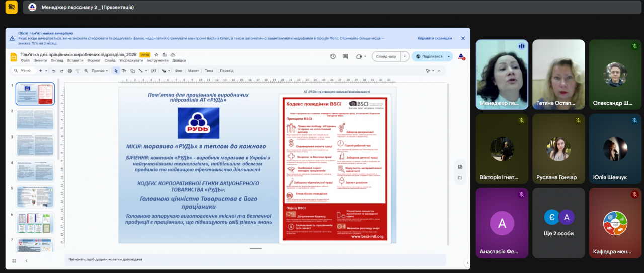Click the undo arrow in the toolbar

click(x=54, y=71)
